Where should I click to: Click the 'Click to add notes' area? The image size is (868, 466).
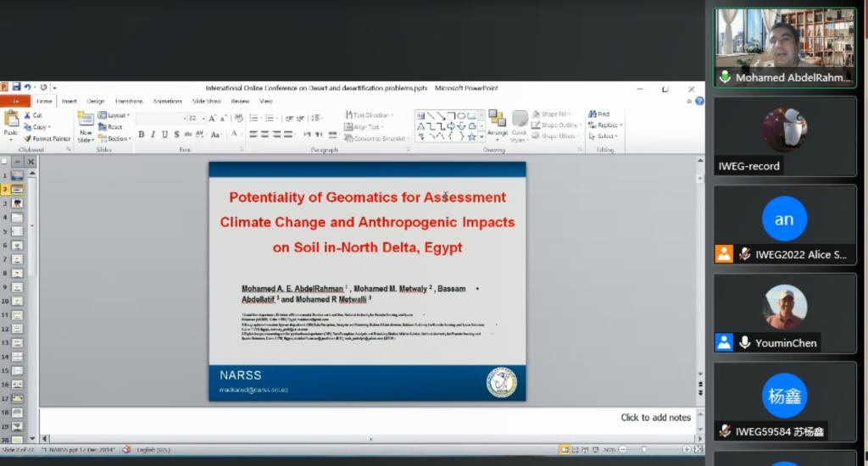click(x=655, y=418)
